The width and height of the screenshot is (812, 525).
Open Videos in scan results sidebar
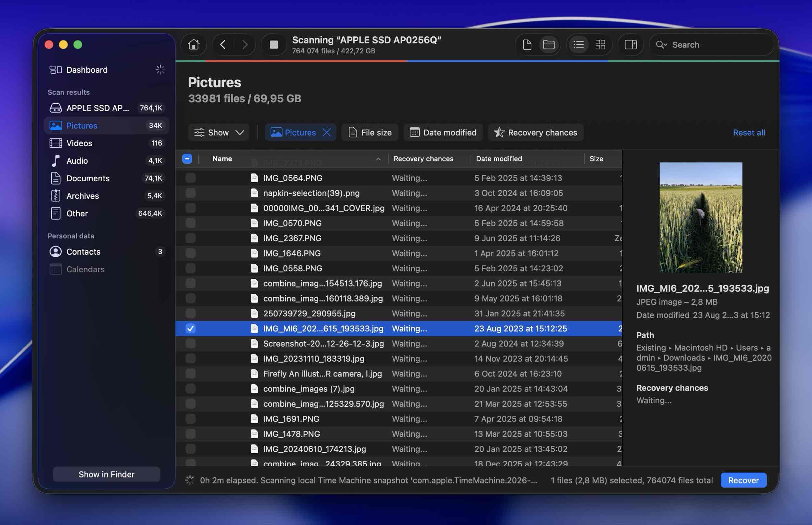[79, 143]
